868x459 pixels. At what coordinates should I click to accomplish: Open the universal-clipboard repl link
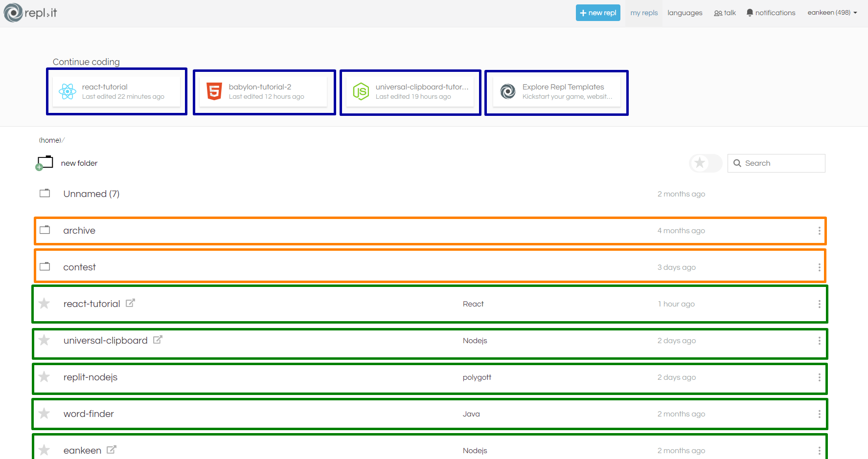pos(105,341)
